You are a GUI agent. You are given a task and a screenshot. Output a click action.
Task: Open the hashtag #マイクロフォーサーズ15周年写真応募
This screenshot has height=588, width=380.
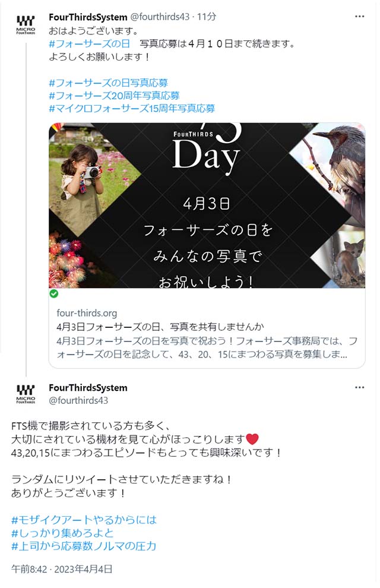[x=132, y=109]
